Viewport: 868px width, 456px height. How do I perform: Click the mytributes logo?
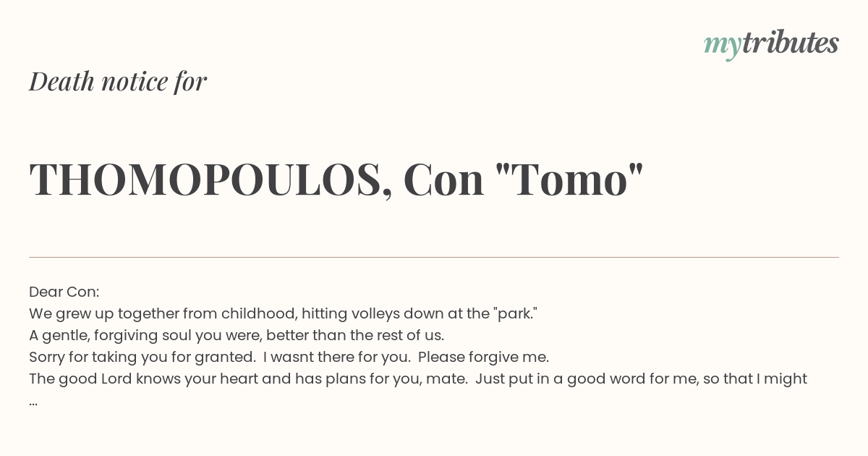pyautogui.click(x=771, y=43)
